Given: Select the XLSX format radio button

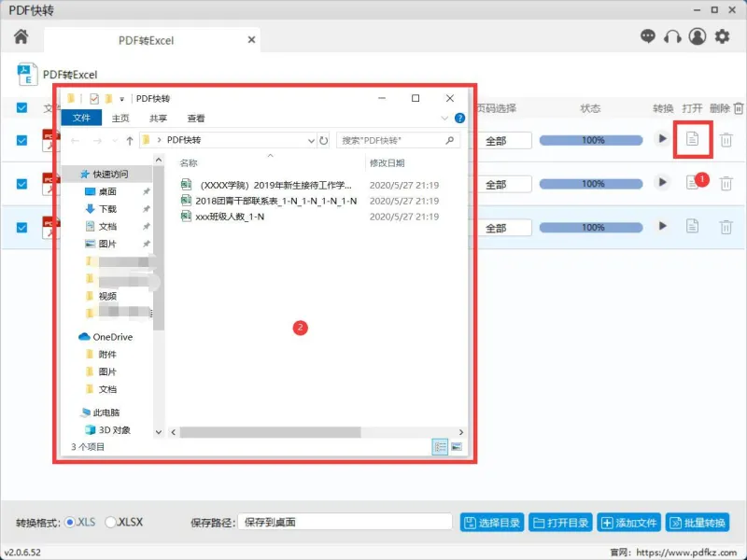Looking at the screenshot, I should click(110, 523).
